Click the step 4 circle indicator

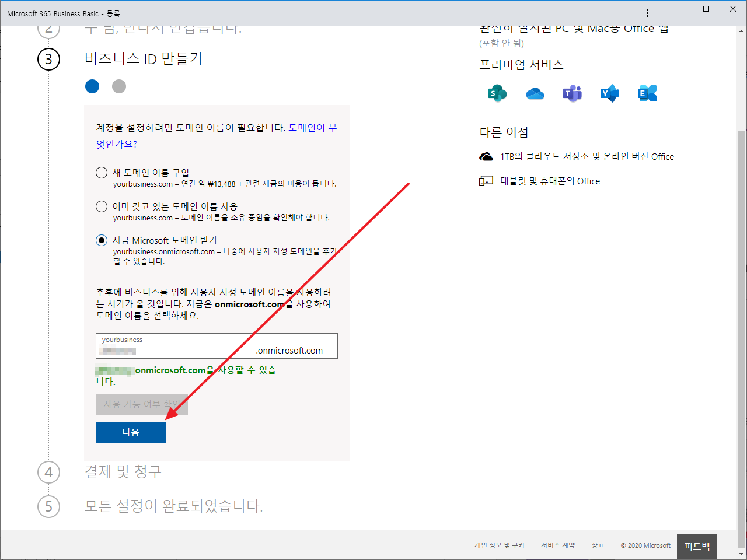[x=48, y=472]
